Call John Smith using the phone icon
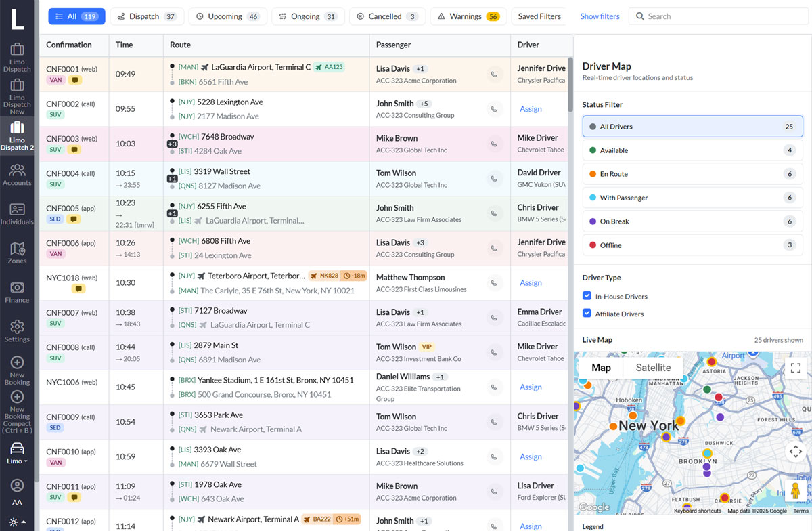 (493, 108)
